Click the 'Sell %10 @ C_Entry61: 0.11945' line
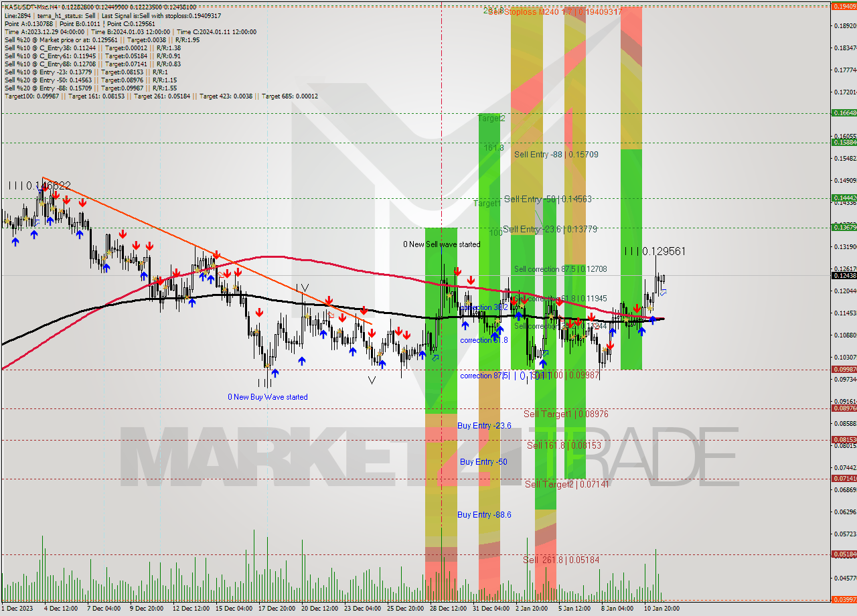This screenshot has height=616, width=857. 92,56
